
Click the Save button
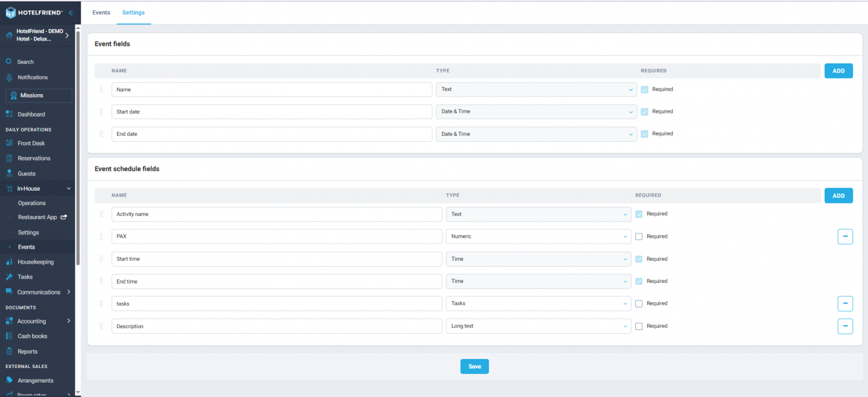point(474,366)
